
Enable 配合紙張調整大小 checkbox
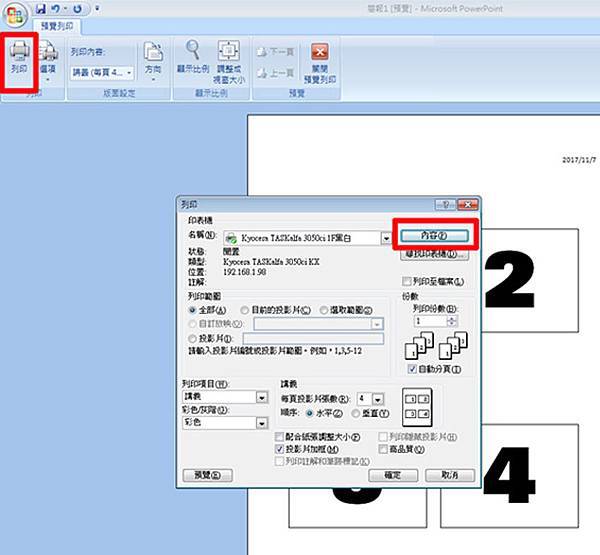click(x=279, y=437)
